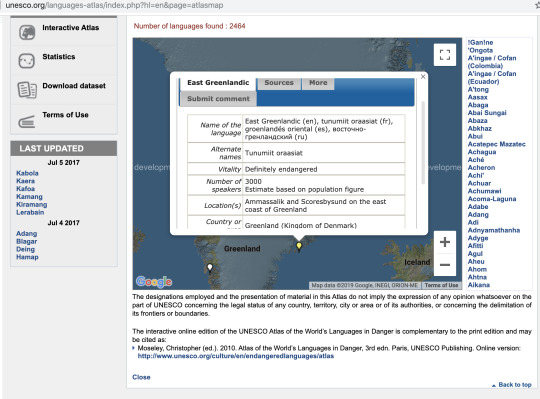Click the popup vertical scrollbar

pyautogui.click(x=423, y=143)
